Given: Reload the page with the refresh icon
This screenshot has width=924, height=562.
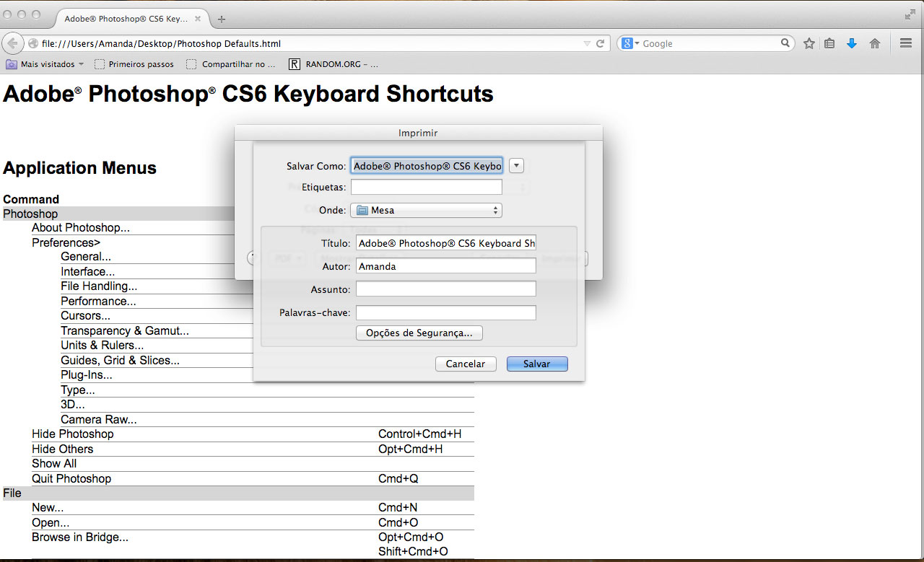Looking at the screenshot, I should (600, 43).
